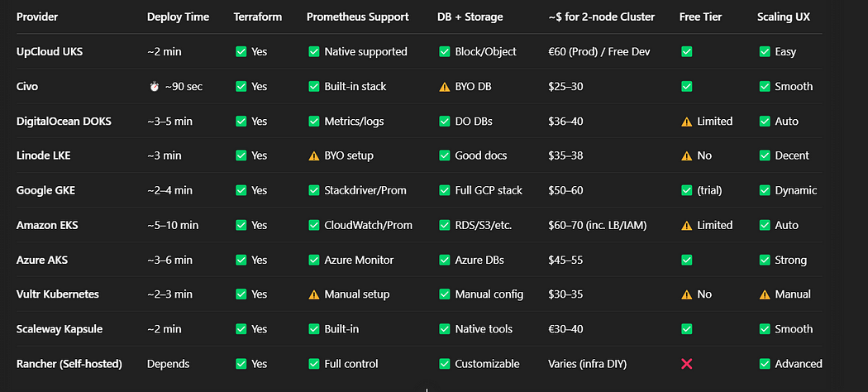Click the red X in Rancher's Free Tier cell
This screenshot has width=868, height=392.
click(686, 364)
